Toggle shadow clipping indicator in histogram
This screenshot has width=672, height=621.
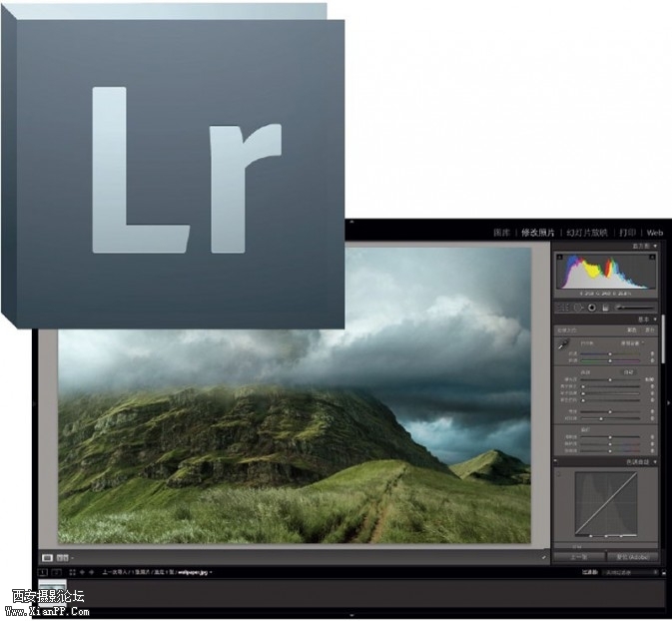pos(560,259)
